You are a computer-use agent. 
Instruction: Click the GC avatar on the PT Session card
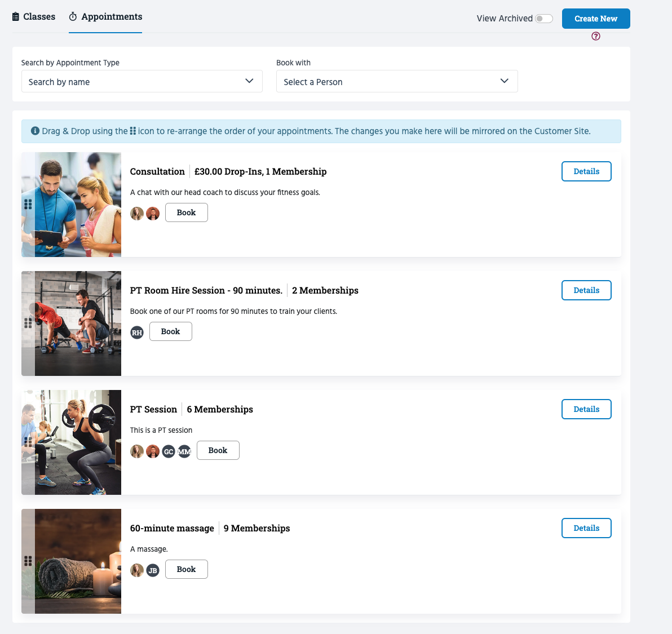click(x=168, y=451)
